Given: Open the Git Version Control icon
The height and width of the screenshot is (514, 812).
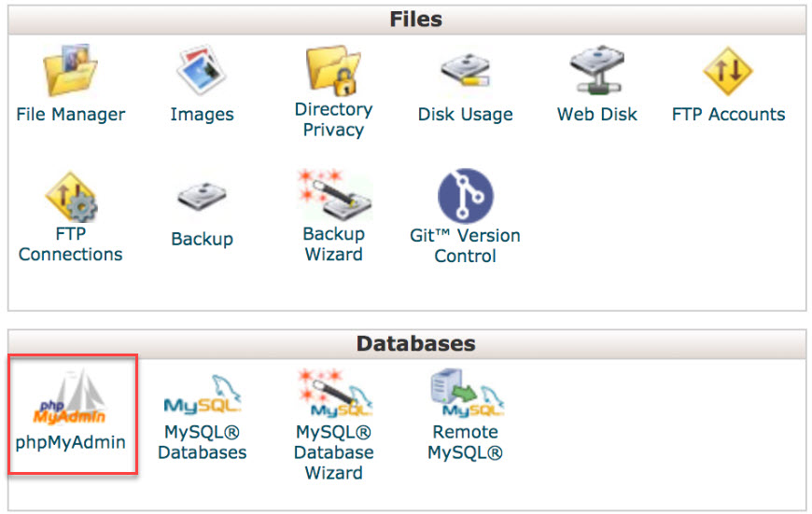Looking at the screenshot, I should (x=466, y=196).
